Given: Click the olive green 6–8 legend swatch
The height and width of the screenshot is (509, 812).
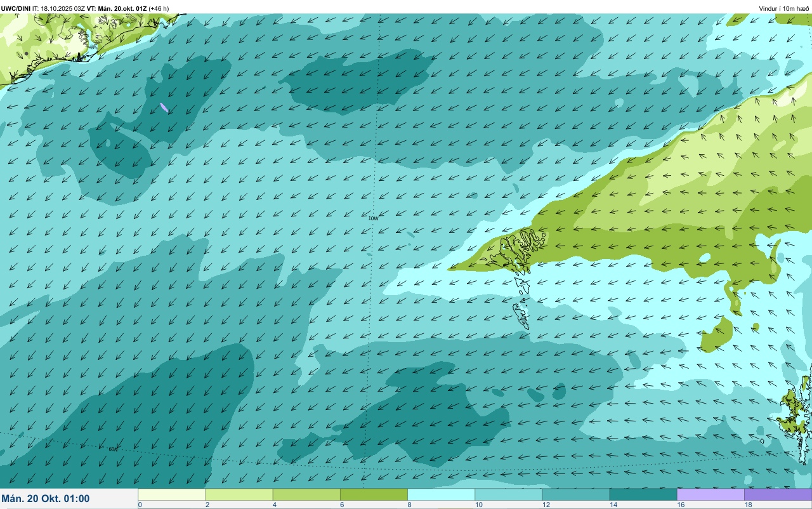Looking at the screenshot, I should [374, 494].
